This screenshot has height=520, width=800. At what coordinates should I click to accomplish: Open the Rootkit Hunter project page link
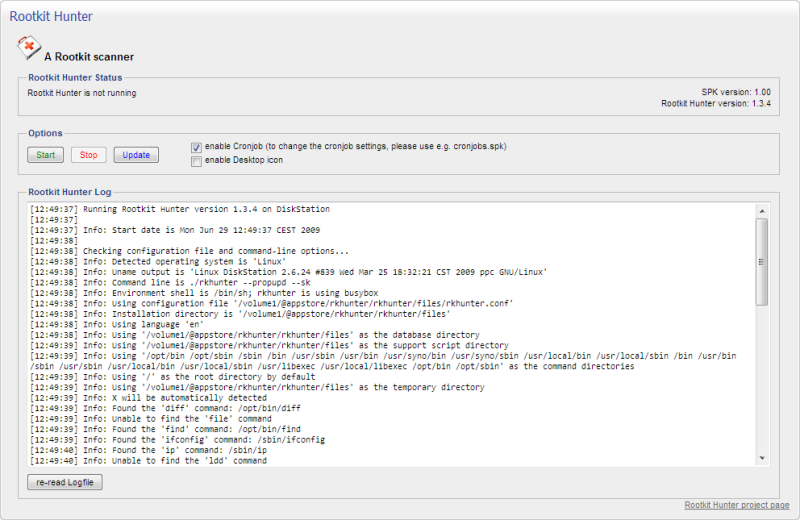click(x=736, y=505)
